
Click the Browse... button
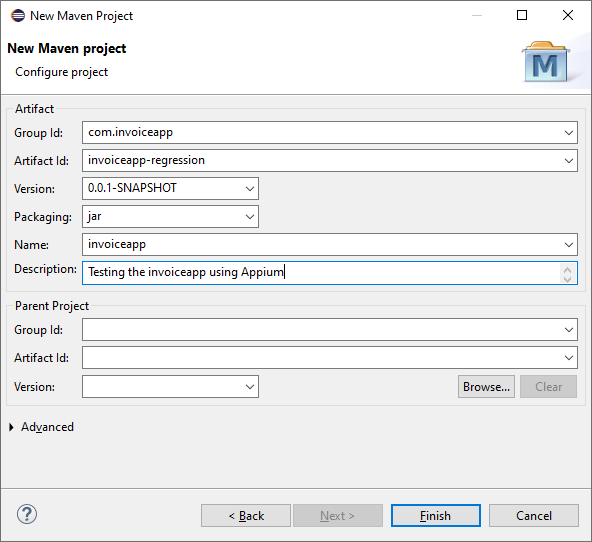point(486,386)
